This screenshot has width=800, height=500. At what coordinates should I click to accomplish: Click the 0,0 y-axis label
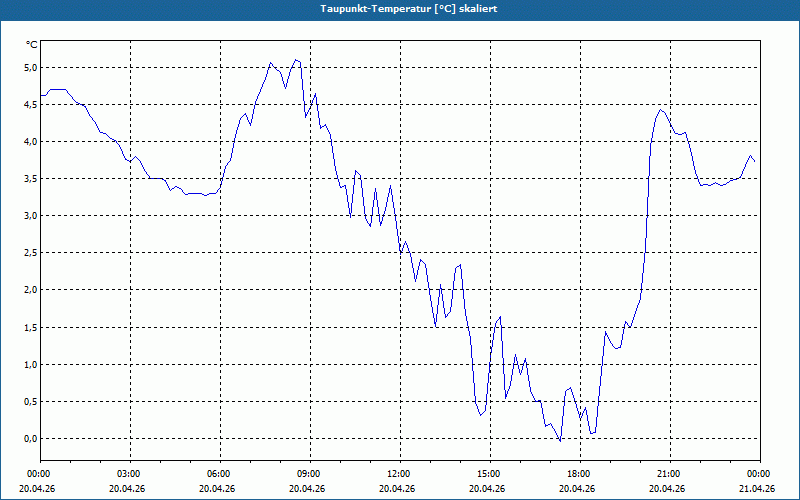[x=31, y=439]
